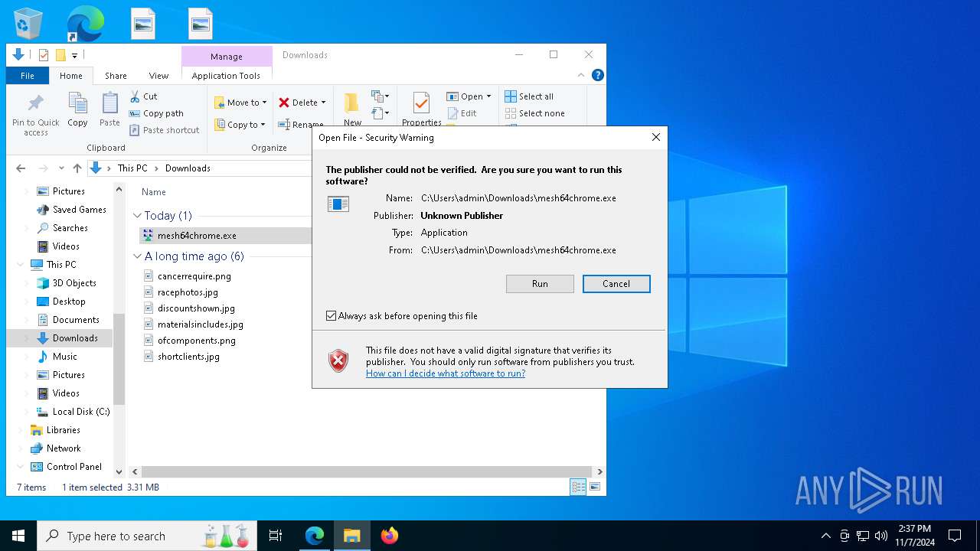The width and height of the screenshot is (980, 551).
Task: Click the Explorer Help question icon
Action: point(598,75)
